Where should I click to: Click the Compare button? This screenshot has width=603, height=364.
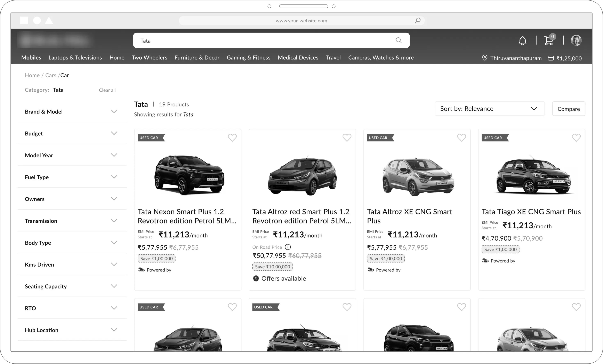point(568,109)
